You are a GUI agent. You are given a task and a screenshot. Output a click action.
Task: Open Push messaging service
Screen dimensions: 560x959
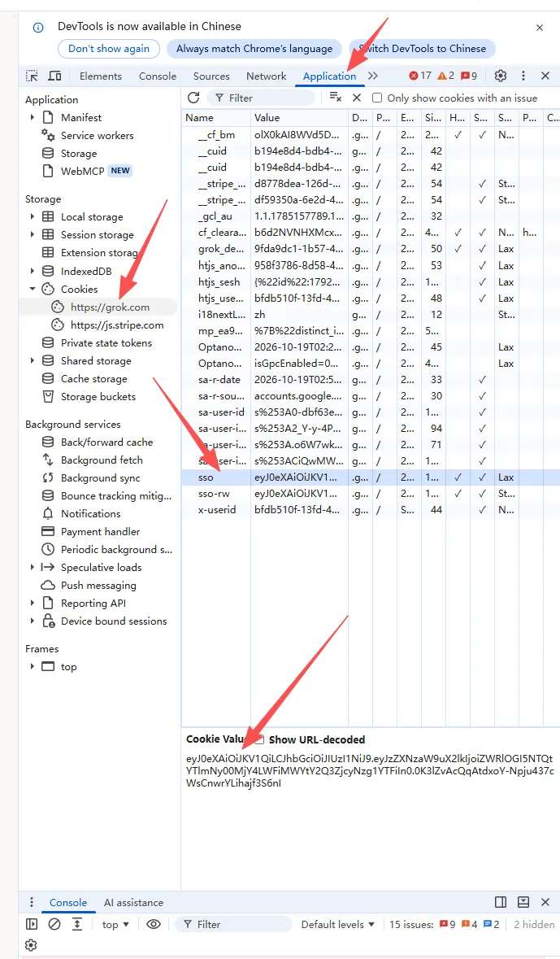pos(98,586)
